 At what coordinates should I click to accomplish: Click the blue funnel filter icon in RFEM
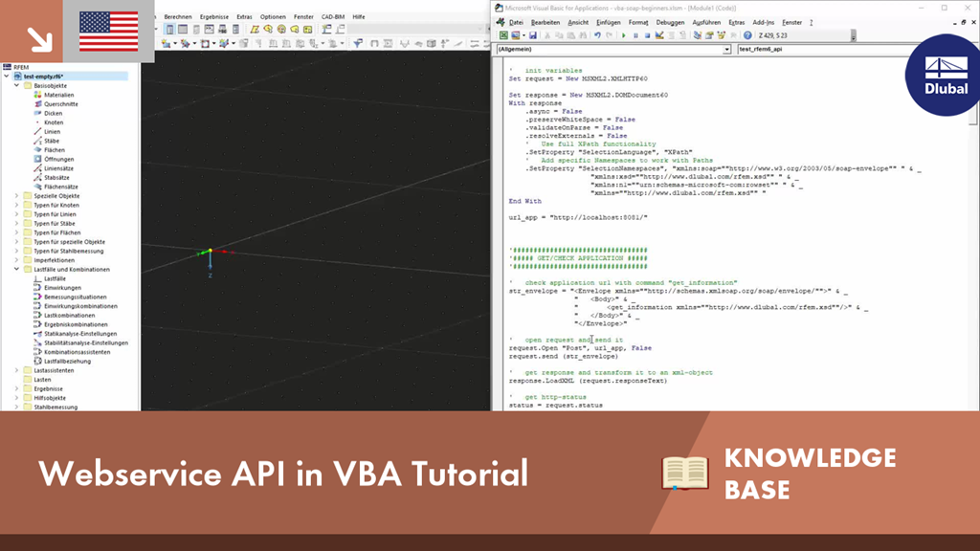click(x=358, y=43)
